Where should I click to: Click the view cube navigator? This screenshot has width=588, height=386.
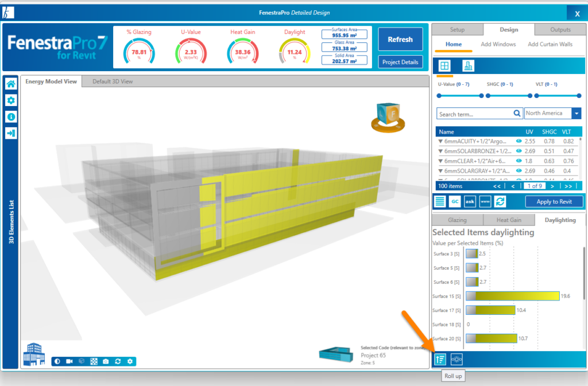(x=388, y=118)
